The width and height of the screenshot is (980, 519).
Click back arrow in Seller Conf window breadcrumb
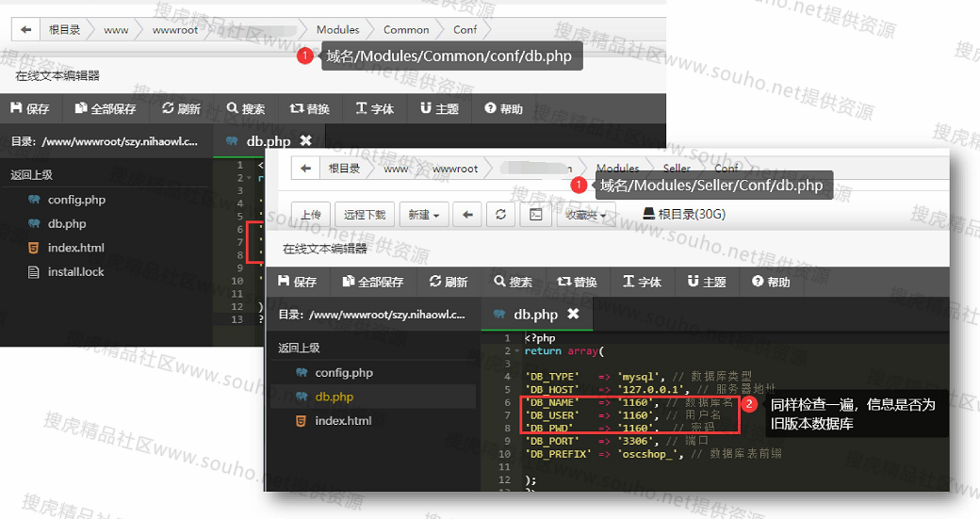tap(305, 169)
